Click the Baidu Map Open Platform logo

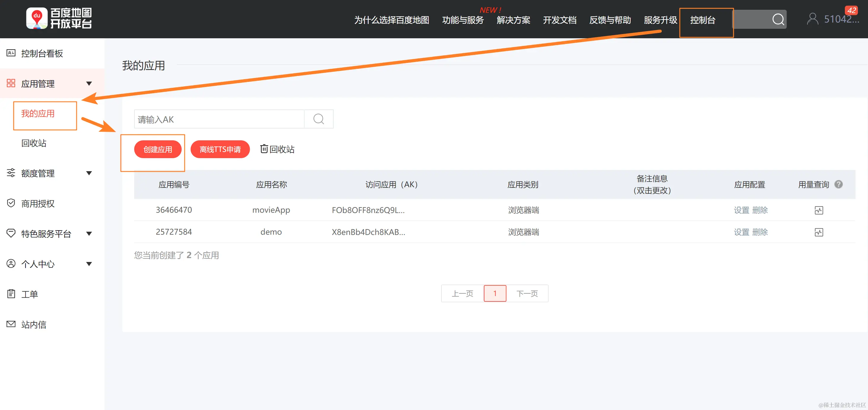59,18
